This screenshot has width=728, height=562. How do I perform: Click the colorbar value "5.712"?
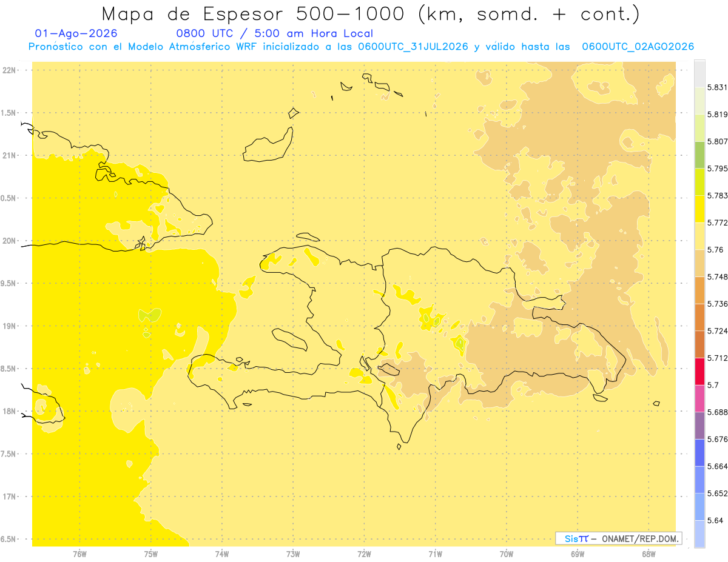coord(718,358)
